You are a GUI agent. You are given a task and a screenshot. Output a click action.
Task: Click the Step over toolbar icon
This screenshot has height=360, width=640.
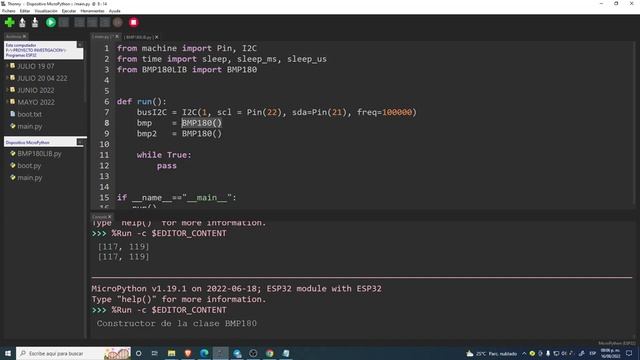[x=80, y=22]
